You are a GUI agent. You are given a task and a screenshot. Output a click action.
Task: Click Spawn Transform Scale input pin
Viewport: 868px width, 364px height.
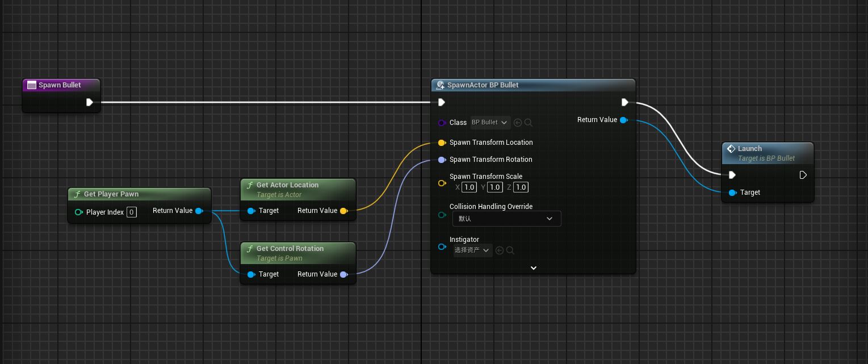(x=442, y=183)
